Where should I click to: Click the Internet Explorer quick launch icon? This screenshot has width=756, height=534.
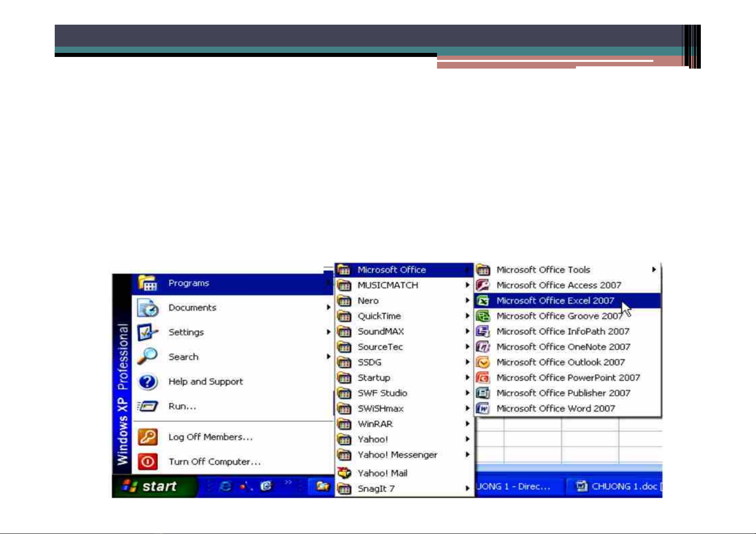pos(226,486)
